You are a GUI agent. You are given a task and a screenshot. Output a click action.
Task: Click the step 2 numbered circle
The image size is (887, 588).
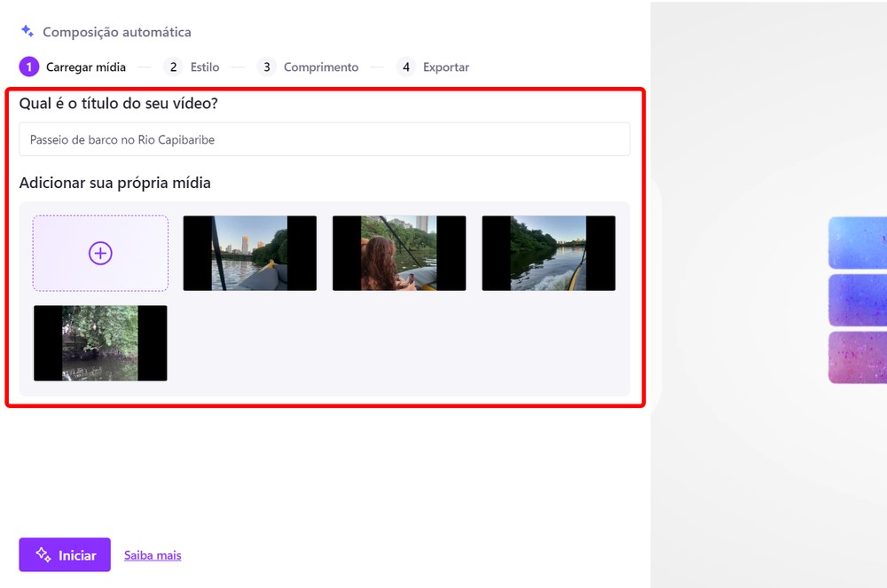pyautogui.click(x=172, y=67)
